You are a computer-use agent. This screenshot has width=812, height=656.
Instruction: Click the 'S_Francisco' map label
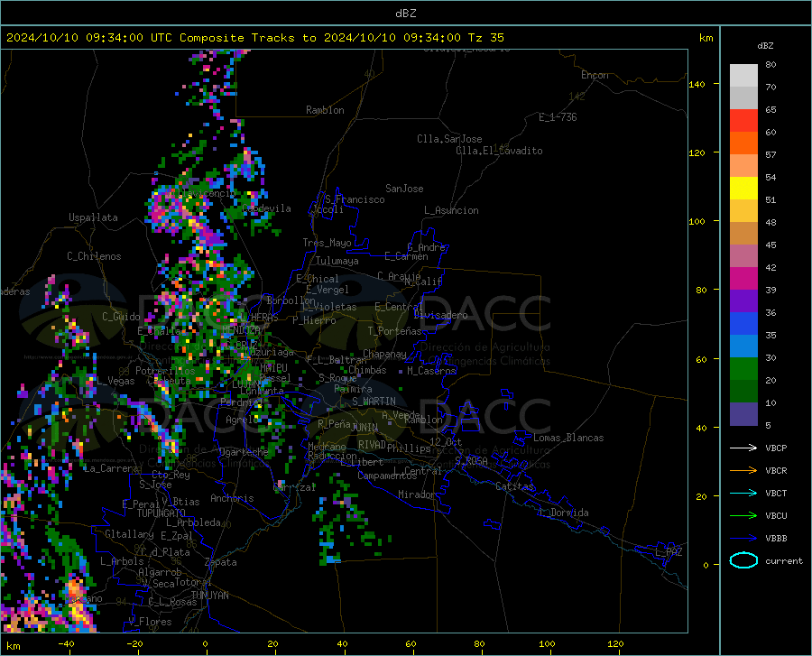click(355, 199)
